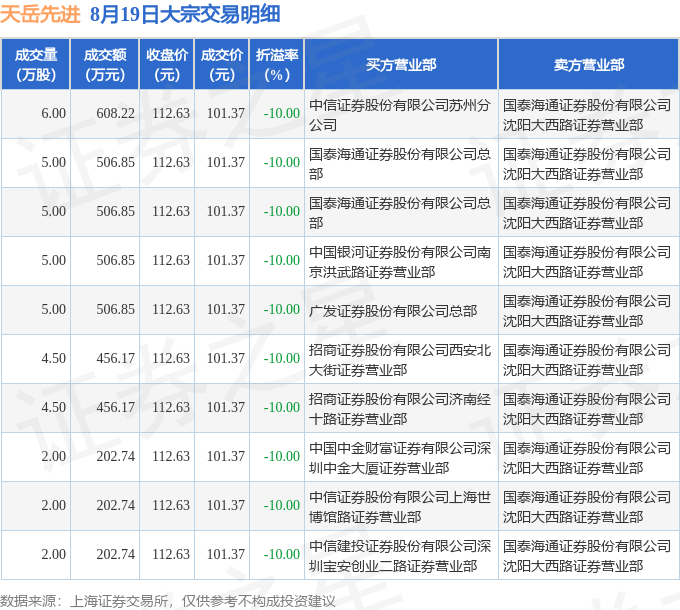The height and width of the screenshot is (610, 680).
Task: Click the 中信证券股份有限公司苏州分公司 buyer cell
Action: [400, 115]
